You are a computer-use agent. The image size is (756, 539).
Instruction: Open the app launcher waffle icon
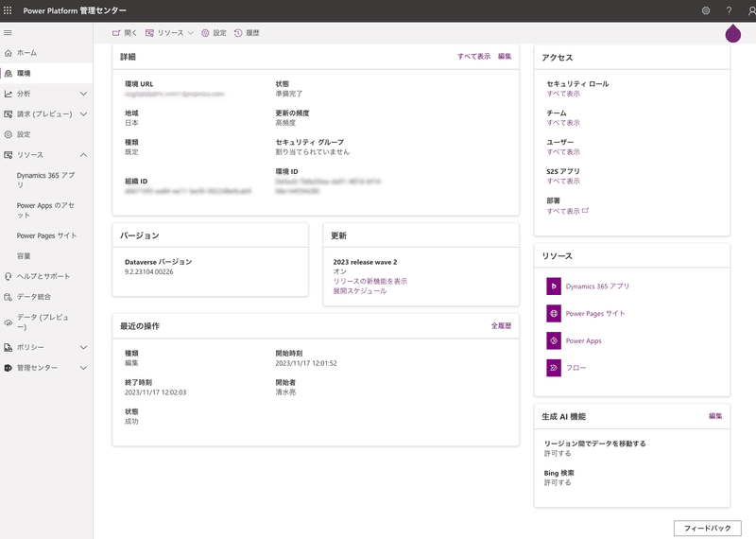8,10
